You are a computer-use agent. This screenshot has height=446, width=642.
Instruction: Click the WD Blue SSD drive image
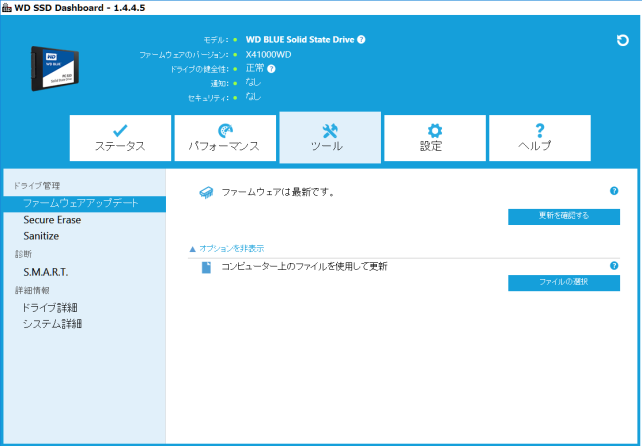55,68
